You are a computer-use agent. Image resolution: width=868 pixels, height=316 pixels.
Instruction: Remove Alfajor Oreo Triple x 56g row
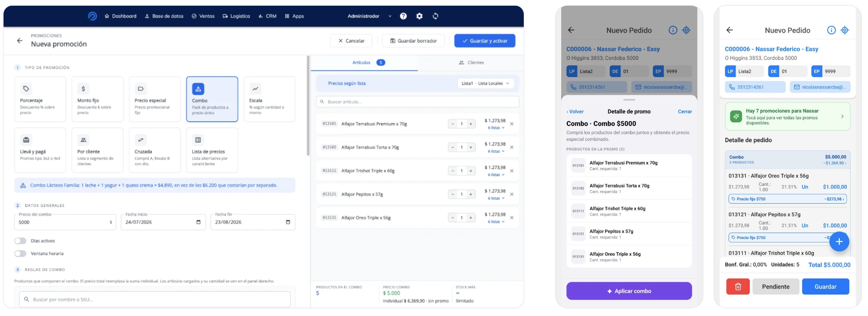click(x=511, y=218)
